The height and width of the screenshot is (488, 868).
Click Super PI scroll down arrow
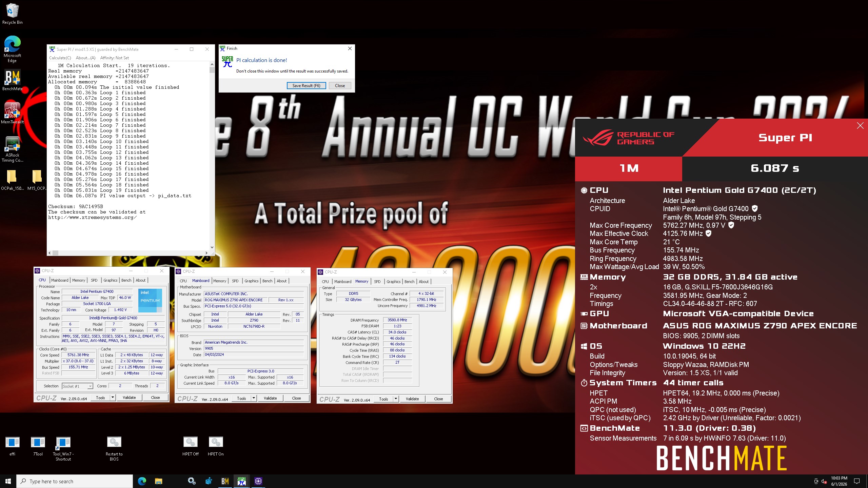click(x=212, y=247)
